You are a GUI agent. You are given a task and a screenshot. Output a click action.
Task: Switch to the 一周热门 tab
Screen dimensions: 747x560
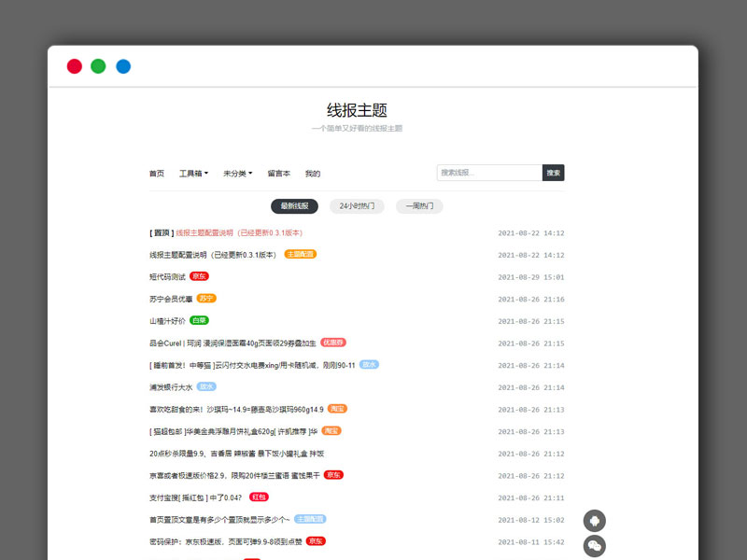(x=418, y=205)
